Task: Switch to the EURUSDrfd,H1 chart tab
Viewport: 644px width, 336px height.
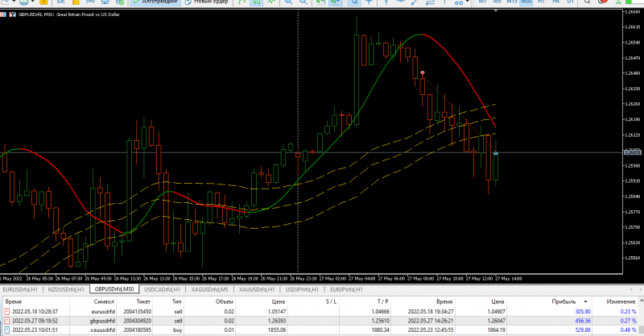Action: pos(20,289)
